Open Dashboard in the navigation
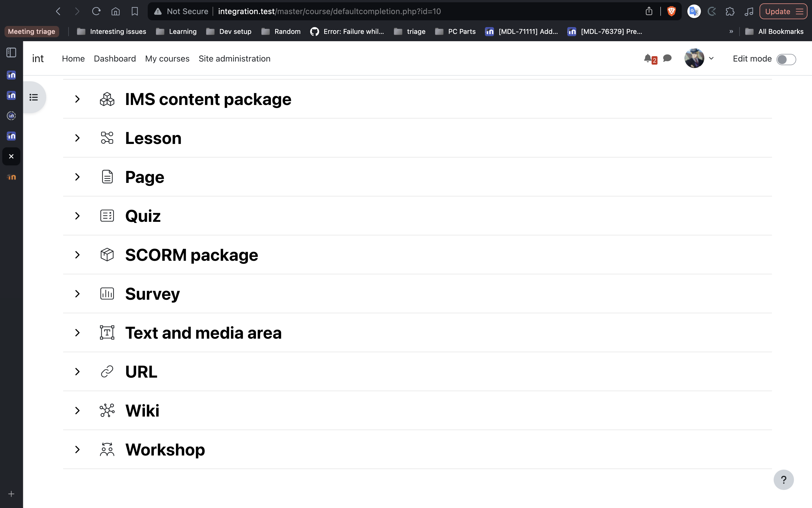This screenshot has width=812, height=508. [115, 59]
